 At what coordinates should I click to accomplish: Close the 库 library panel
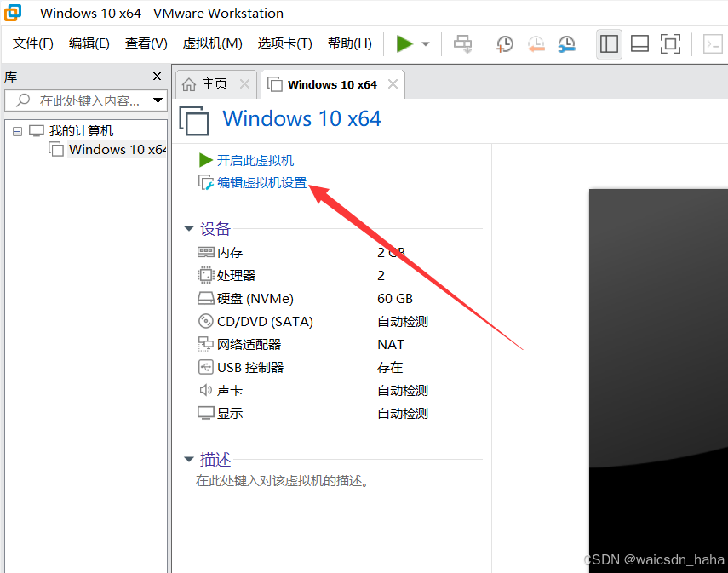[157, 76]
